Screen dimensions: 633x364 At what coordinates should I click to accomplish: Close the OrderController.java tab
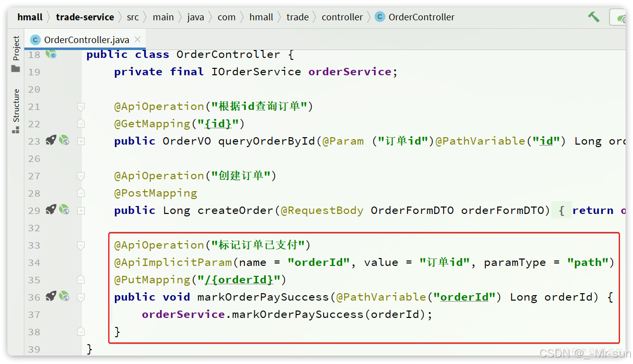coord(138,40)
